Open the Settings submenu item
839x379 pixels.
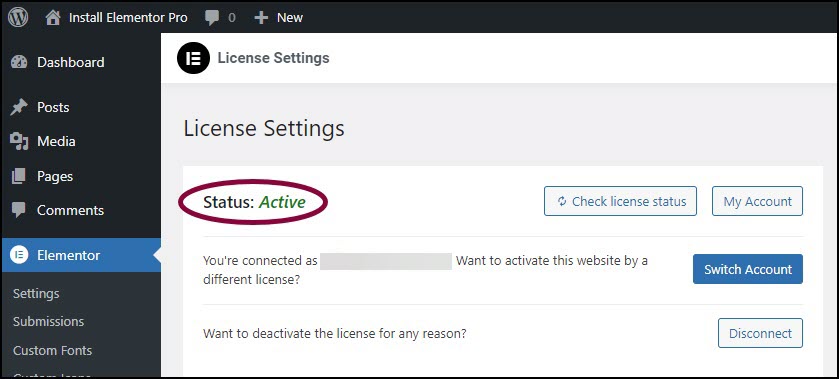36,293
